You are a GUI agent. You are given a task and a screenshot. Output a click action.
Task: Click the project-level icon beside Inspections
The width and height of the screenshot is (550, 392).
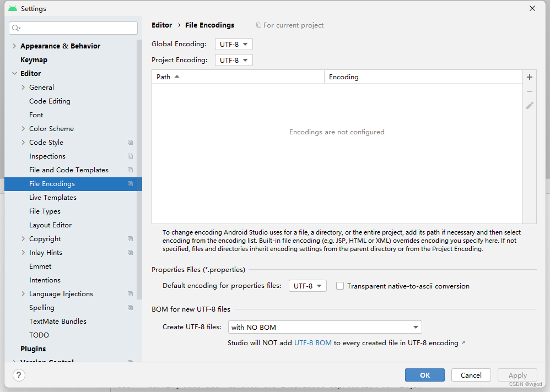pyautogui.click(x=130, y=156)
